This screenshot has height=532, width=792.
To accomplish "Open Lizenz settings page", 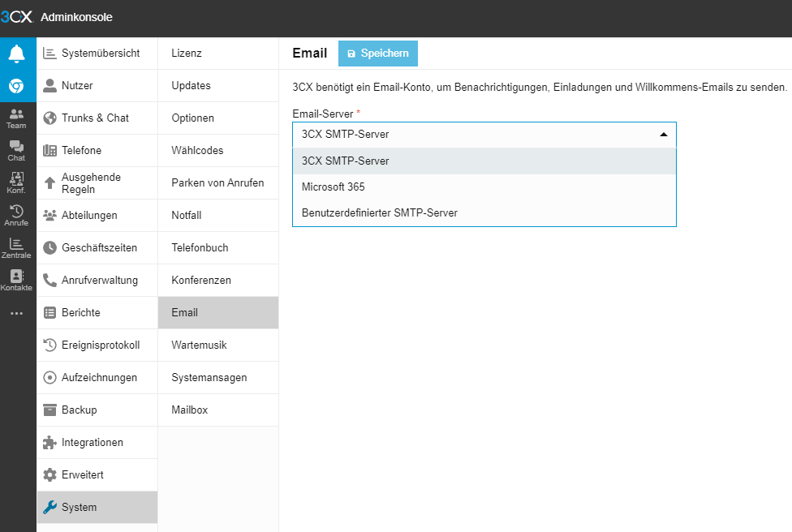I will (x=218, y=53).
